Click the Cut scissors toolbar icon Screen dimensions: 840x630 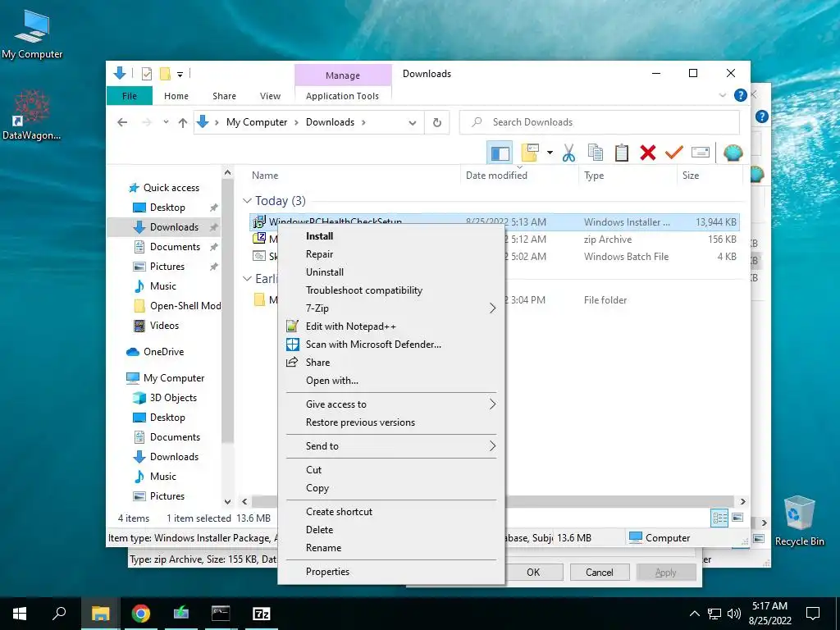click(x=568, y=153)
